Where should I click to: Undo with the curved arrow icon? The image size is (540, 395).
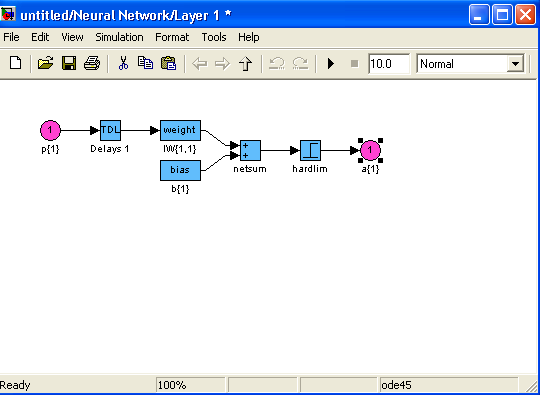coord(277,63)
